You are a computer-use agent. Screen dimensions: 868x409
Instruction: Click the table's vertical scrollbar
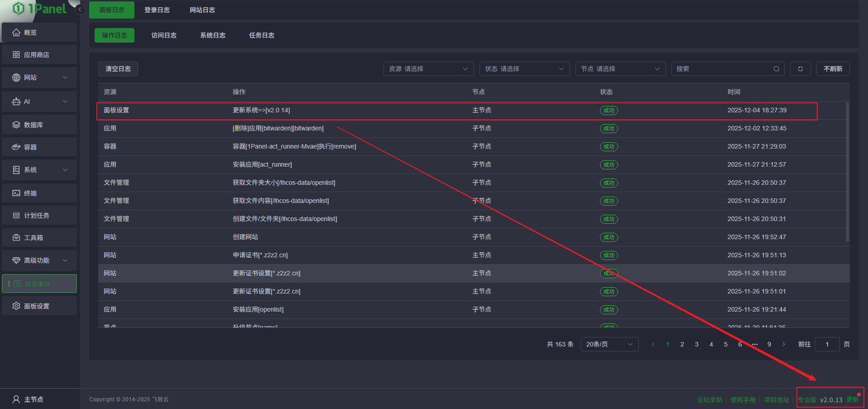(847, 172)
